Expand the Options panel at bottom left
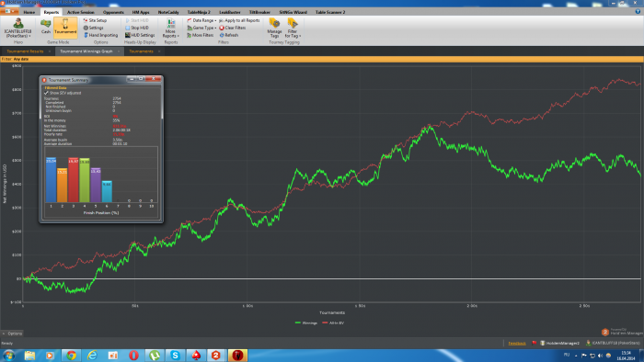Screen dimensions: 644x362 pos(12,334)
